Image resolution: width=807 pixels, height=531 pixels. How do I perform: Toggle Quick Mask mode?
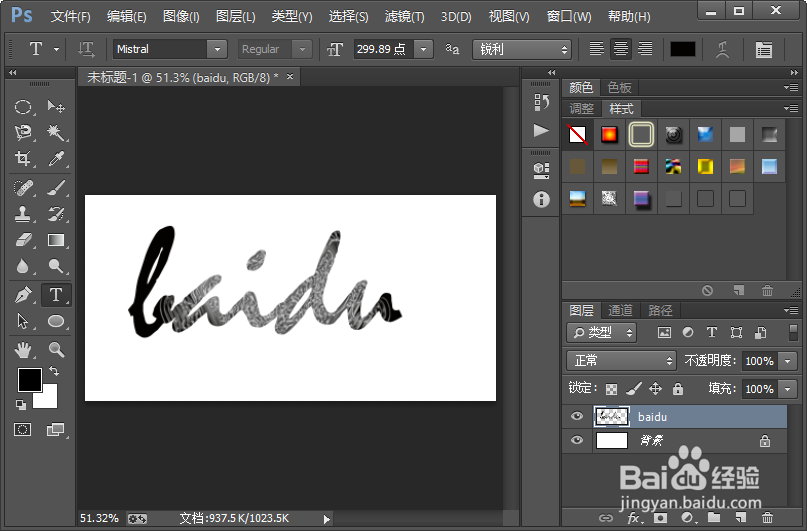(x=23, y=429)
